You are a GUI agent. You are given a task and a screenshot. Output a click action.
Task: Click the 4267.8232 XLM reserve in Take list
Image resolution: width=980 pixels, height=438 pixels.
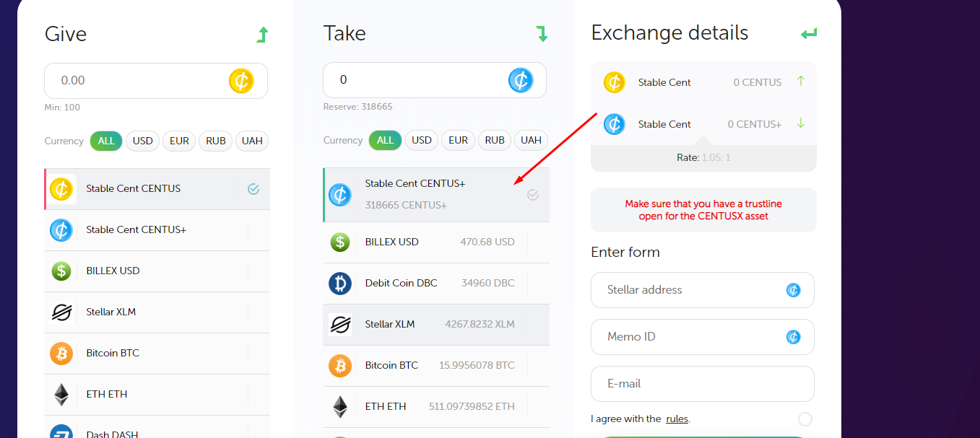tap(480, 324)
